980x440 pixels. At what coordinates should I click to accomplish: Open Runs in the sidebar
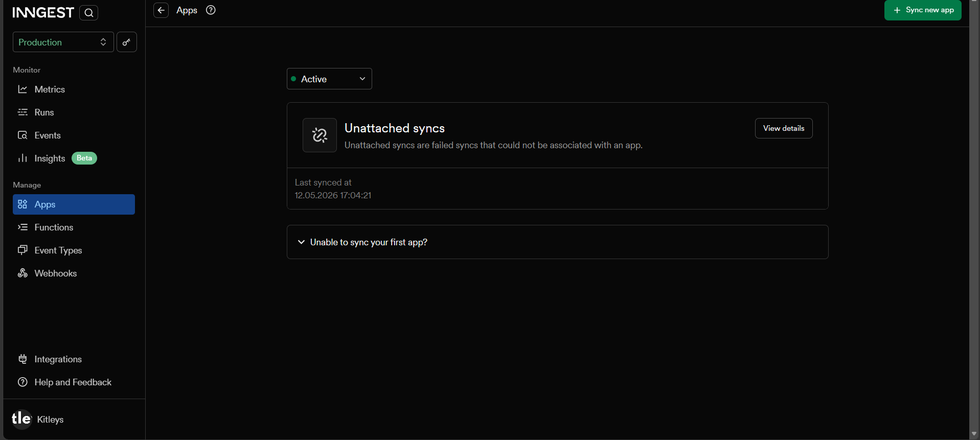pos(74,112)
